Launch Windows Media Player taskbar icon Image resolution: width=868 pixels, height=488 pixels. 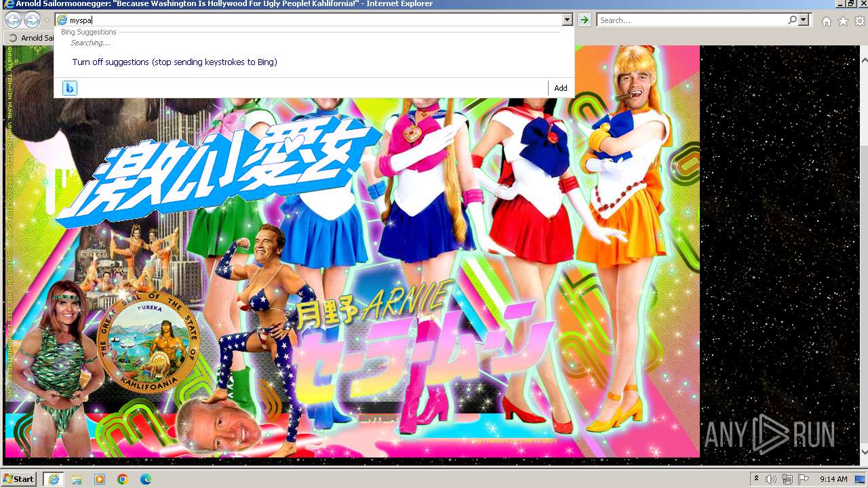(100, 479)
